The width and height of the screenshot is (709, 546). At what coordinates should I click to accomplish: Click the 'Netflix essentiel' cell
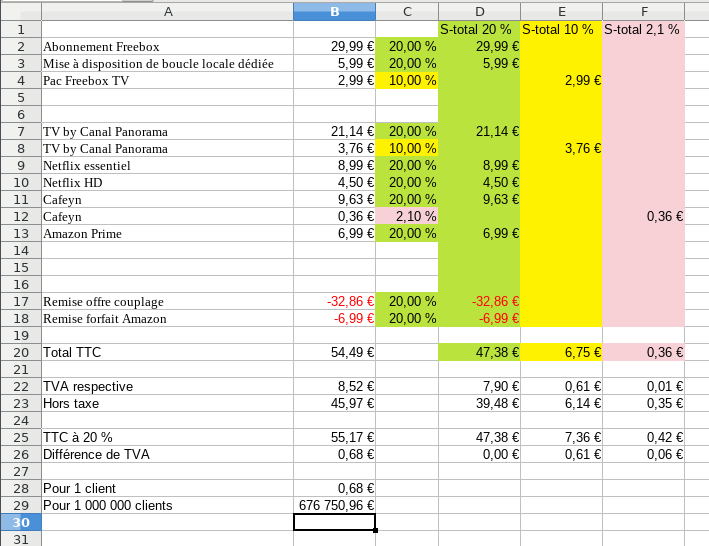tap(167, 166)
